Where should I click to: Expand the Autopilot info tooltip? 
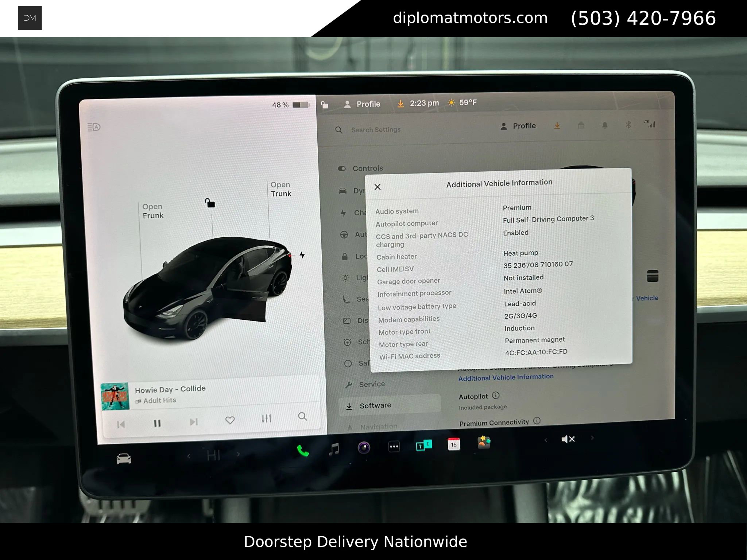point(495,396)
